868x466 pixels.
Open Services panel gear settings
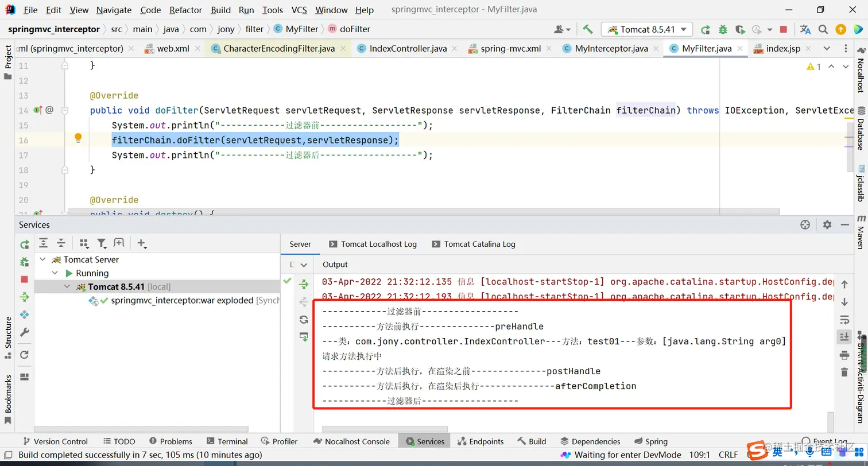(827, 224)
